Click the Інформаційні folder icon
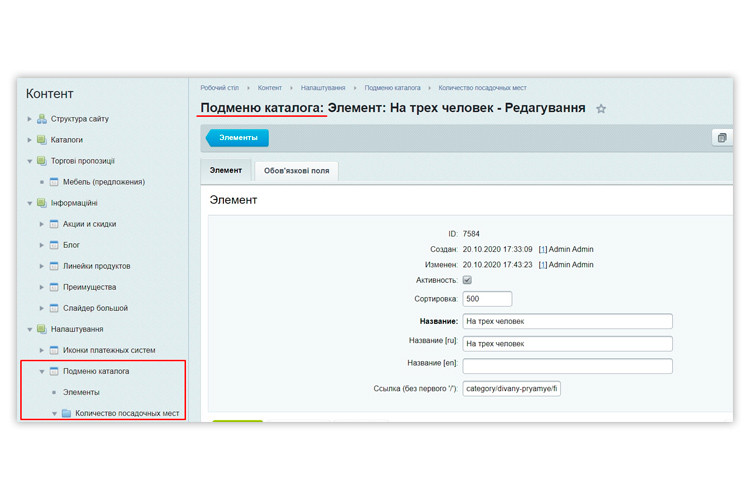The image size is (750, 500). click(42, 203)
